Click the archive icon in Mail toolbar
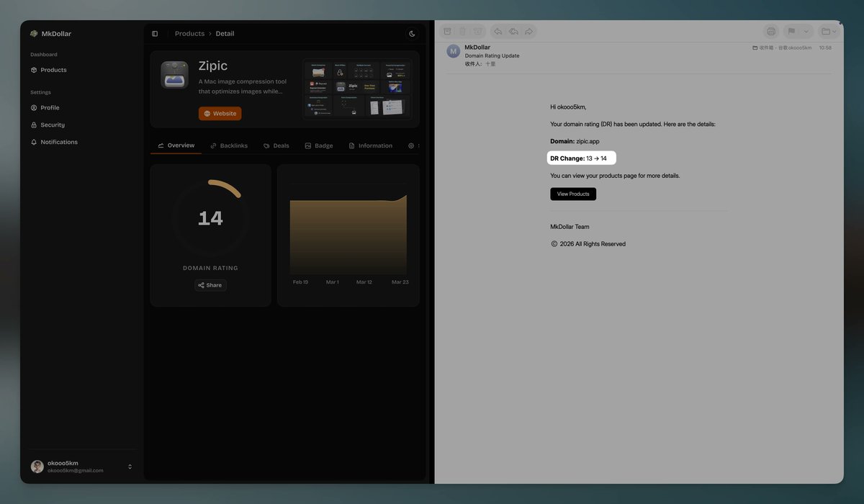The height and width of the screenshot is (504, 864). coord(448,32)
